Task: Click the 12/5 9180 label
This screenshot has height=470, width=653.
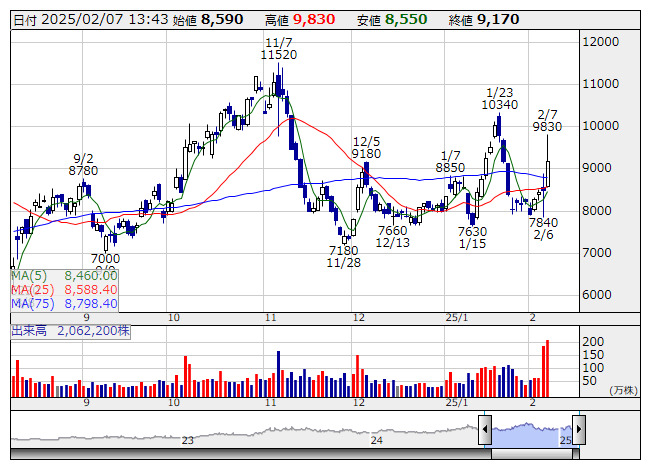Action: pos(366,148)
